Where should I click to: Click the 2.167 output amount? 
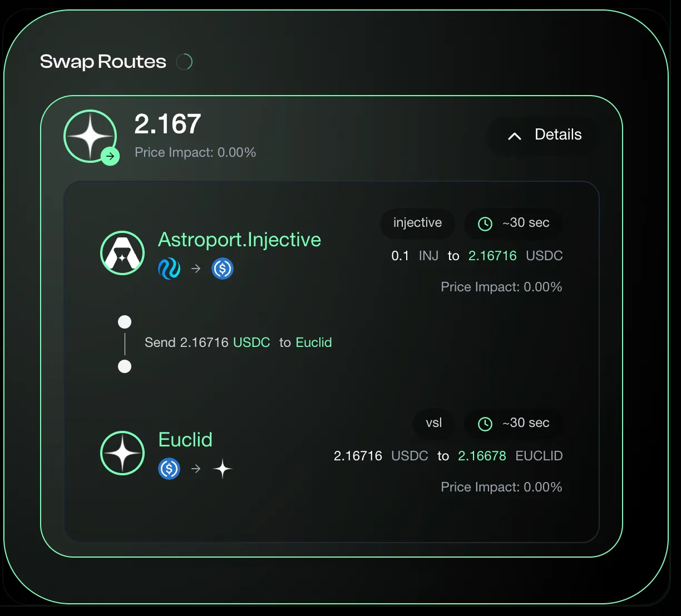click(167, 124)
